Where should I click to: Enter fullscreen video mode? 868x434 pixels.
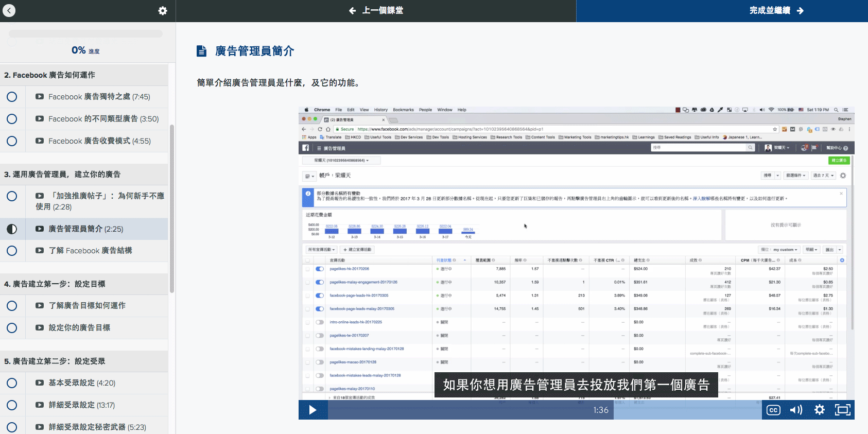[x=843, y=410]
